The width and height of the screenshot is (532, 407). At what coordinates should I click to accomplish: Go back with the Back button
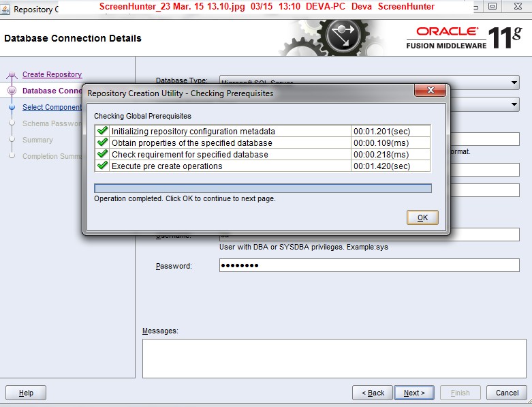coord(373,393)
